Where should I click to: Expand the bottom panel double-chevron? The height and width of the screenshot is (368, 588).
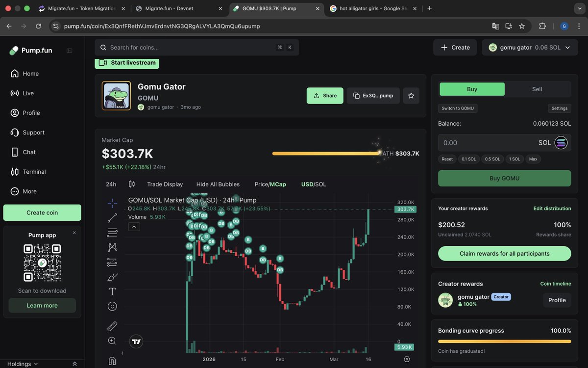(x=74, y=364)
